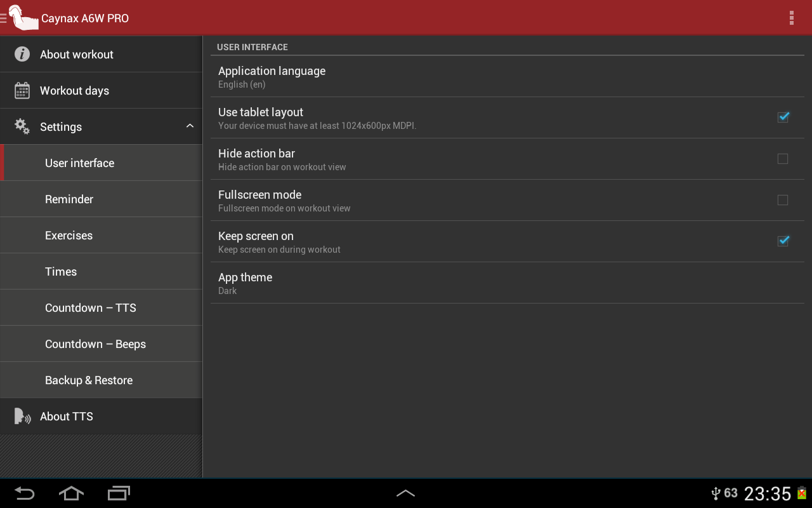Disable the Use tablet layout checkbox
Image resolution: width=812 pixels, height=508 pixels.
click(783, 117)
